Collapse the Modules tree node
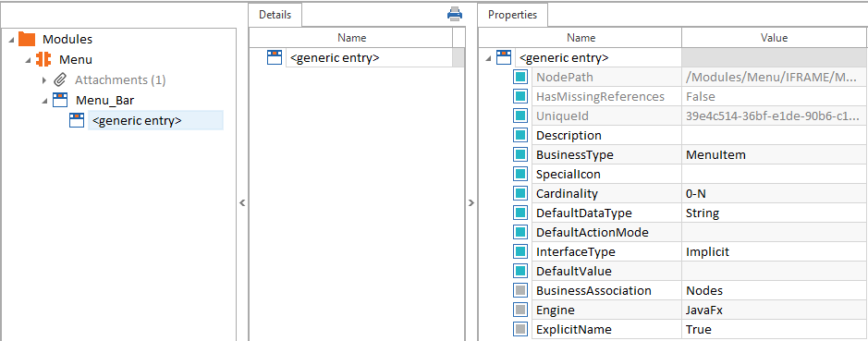 pos(12,40)
